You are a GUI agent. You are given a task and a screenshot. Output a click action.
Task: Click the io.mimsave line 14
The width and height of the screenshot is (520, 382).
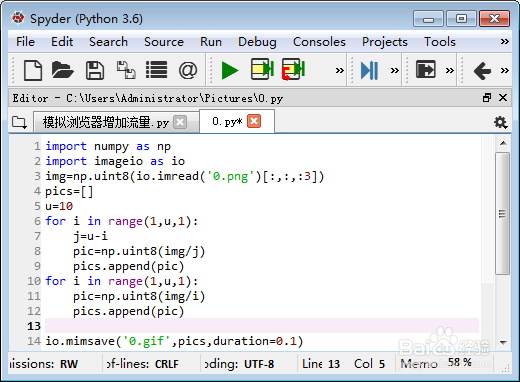pyautogui.click(x=174, y=341)
